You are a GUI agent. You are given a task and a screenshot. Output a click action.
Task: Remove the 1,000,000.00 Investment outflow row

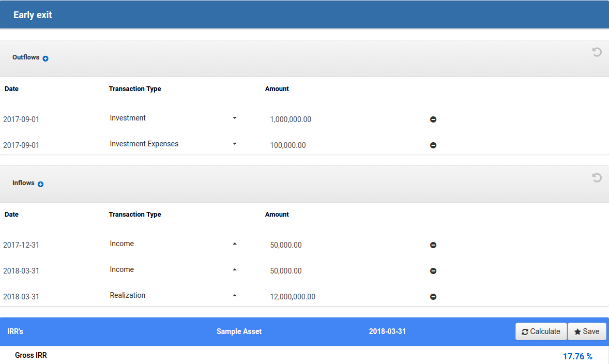(433, 119)
